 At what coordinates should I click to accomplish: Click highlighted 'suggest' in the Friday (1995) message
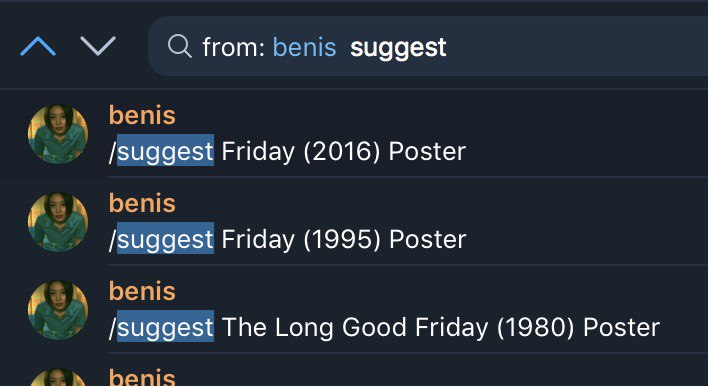[165, 238]
